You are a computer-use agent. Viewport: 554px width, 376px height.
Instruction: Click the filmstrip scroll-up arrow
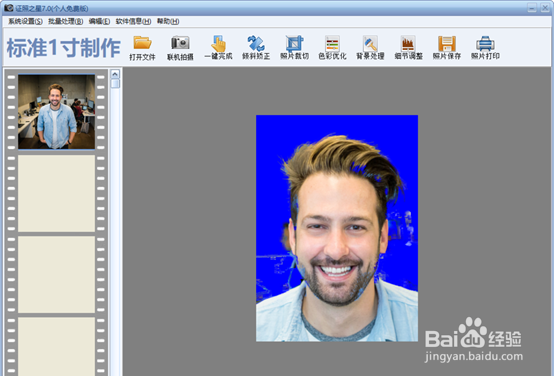click(x=115, y=74)
